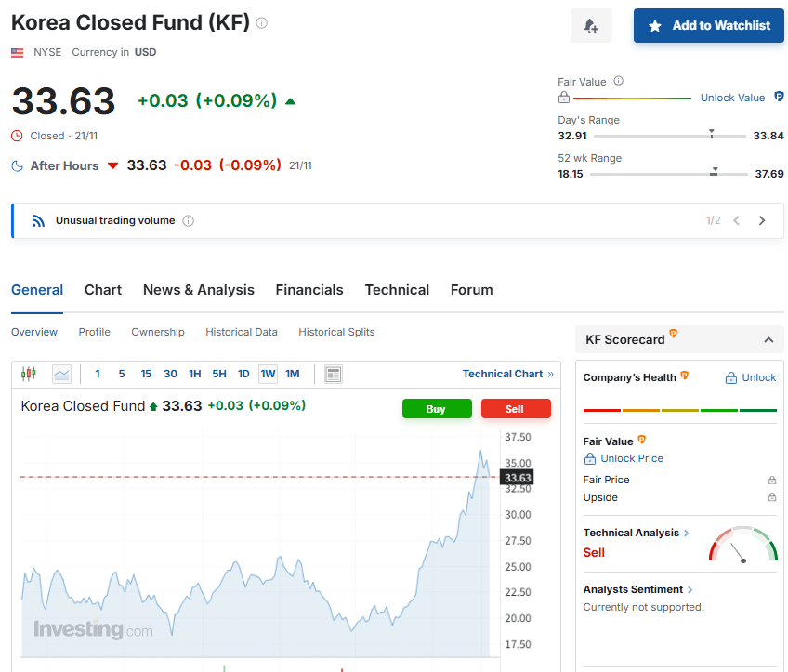Click the 33.63 current price chart label
Viewport: 788px width, 672px height.
[517, 478]
